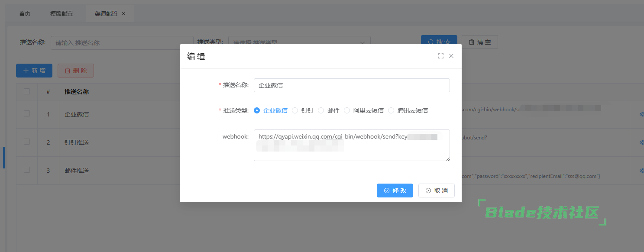
Task: Click the view eye icon for row 1
Action: (641, 114)
